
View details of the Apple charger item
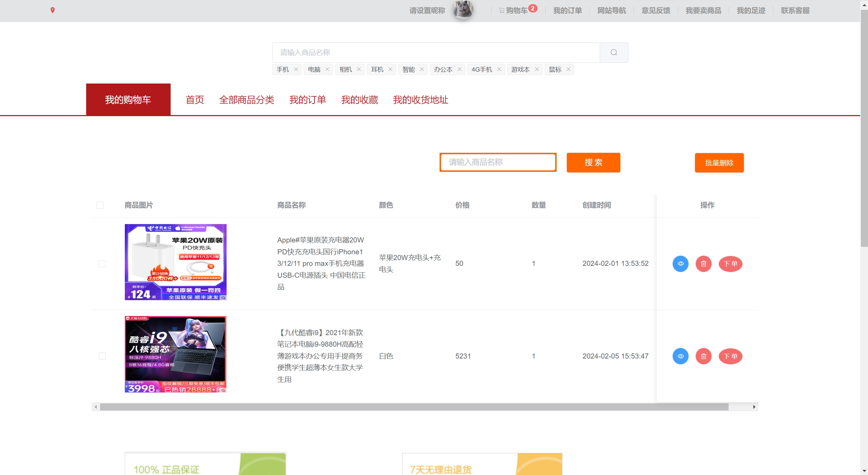tap(680, 264)
